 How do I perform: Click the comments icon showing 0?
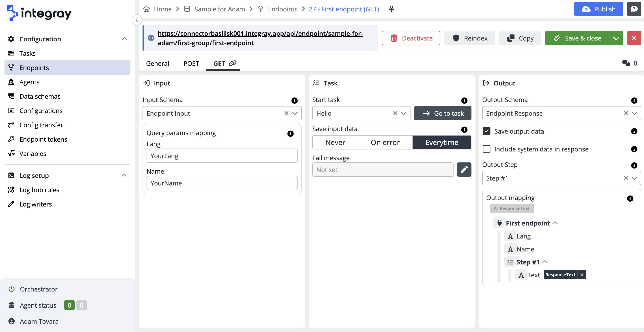[x=626, y=63]
